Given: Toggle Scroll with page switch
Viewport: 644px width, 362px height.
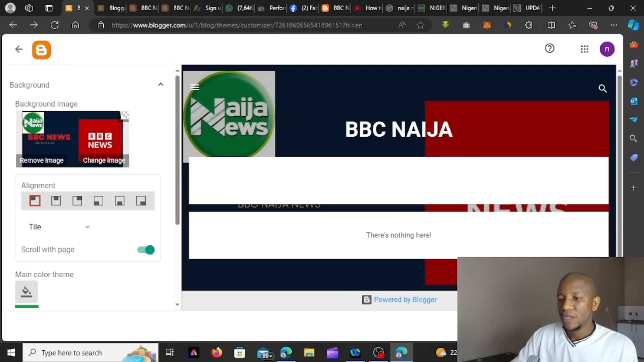Looking at the screenshot, I should [146, 250].
